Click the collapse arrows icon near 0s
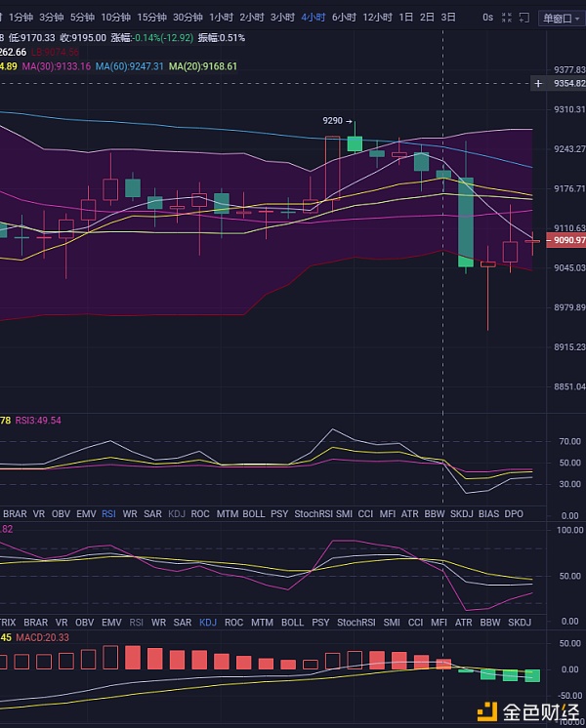 coord(507,18)
